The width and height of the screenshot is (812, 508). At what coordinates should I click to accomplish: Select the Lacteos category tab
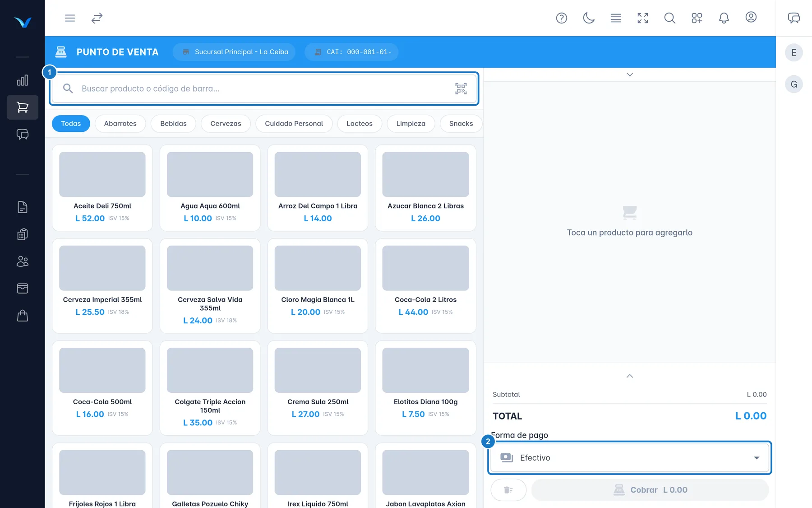pyautogui.click(x=360, y=124)
